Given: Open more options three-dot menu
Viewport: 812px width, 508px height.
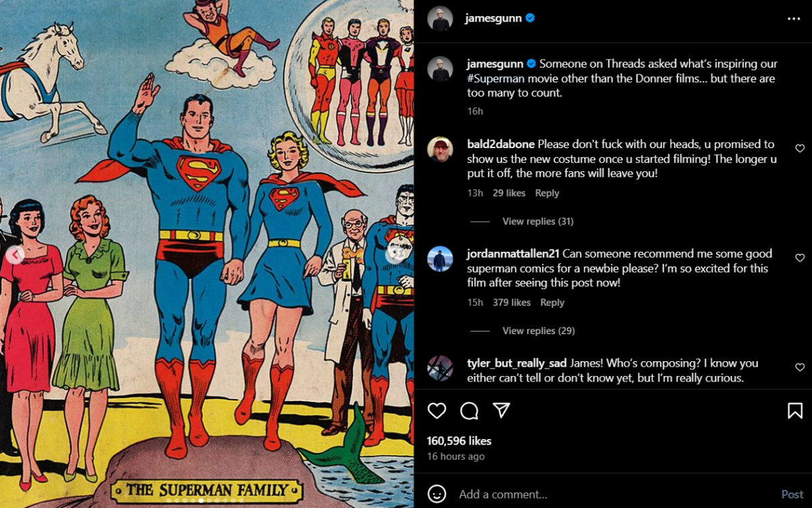Looking at the screenshot, I should 794,19.
